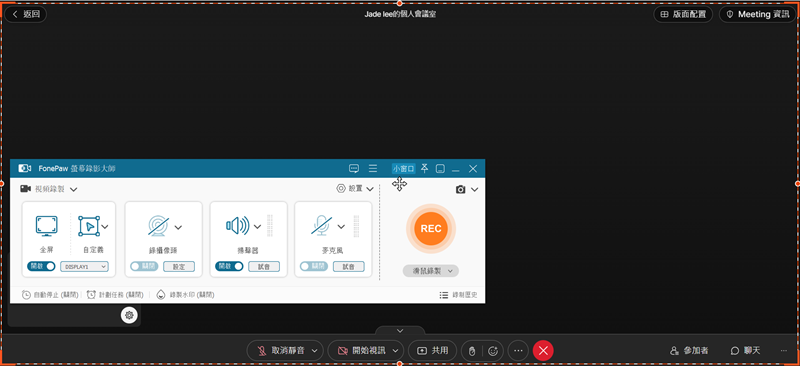Click the microphone (麥克風) icon
Viewport: 800px width, 366px height.
(322, 226)
